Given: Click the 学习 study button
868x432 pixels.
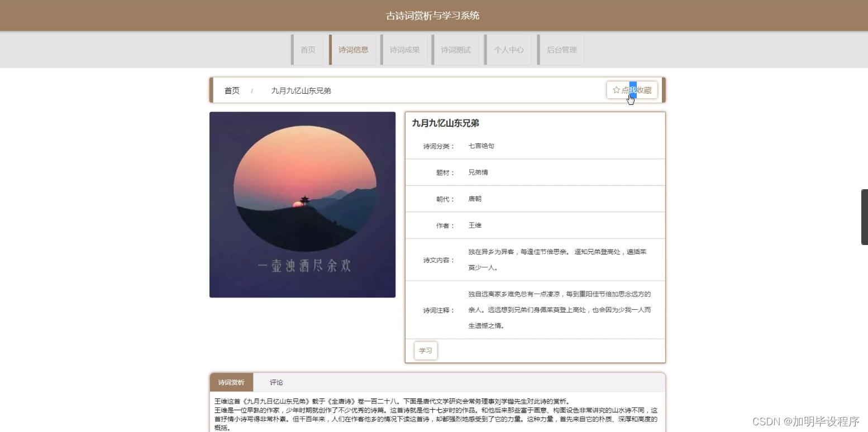Looking at the screenshot, I should pyautogui.click(x=425, y=351).
